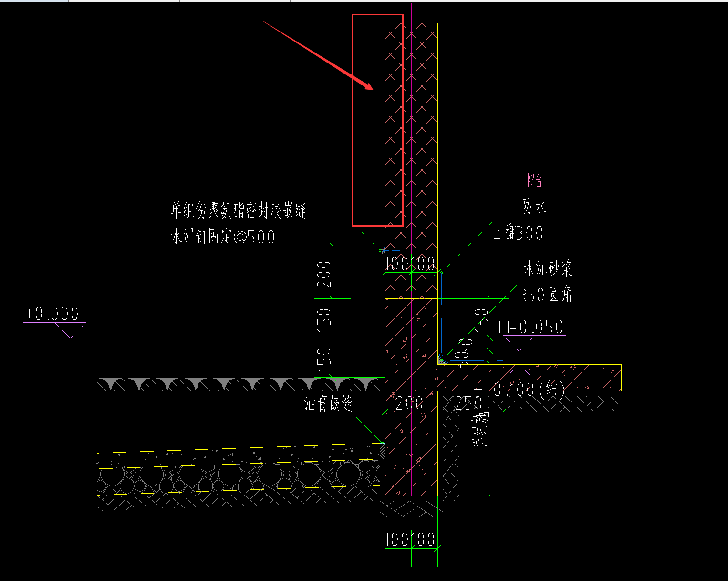Click the 250 dimension value
The height and width of the screenshot is (581, 728).
pyautogui.click(x=468, y=404)
